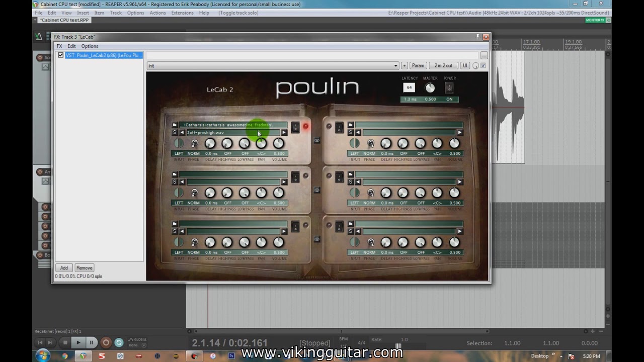Click the plus button next to preset list

coord(404,65)
